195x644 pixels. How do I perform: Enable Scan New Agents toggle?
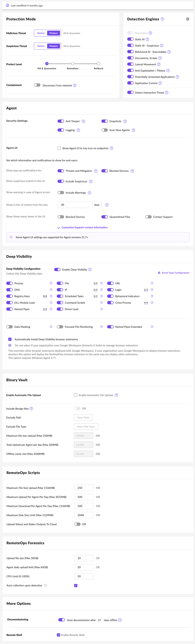(105, 130)
